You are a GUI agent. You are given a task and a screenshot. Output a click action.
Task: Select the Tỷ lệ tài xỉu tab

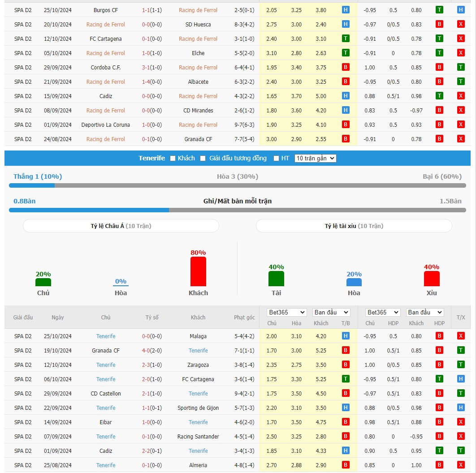(x=354, y=226)
